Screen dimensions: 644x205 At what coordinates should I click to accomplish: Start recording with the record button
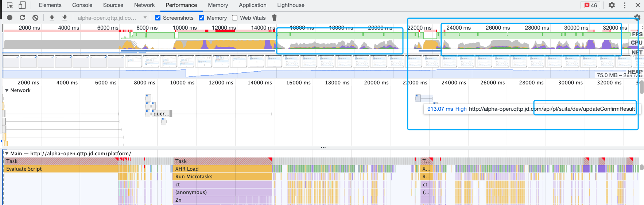(x=10, y=18)
